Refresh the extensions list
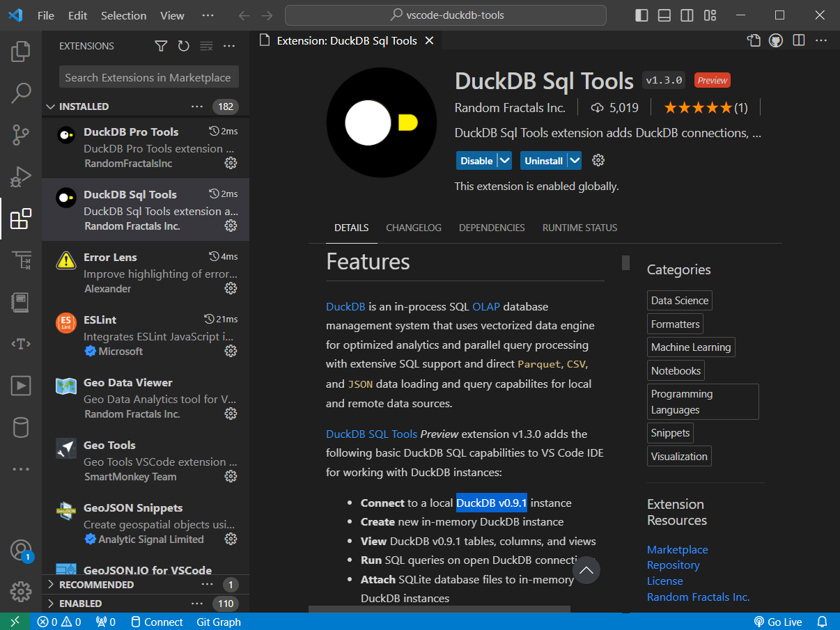The image size is (840, 630). pyautogui.click(x=183, y=46)
